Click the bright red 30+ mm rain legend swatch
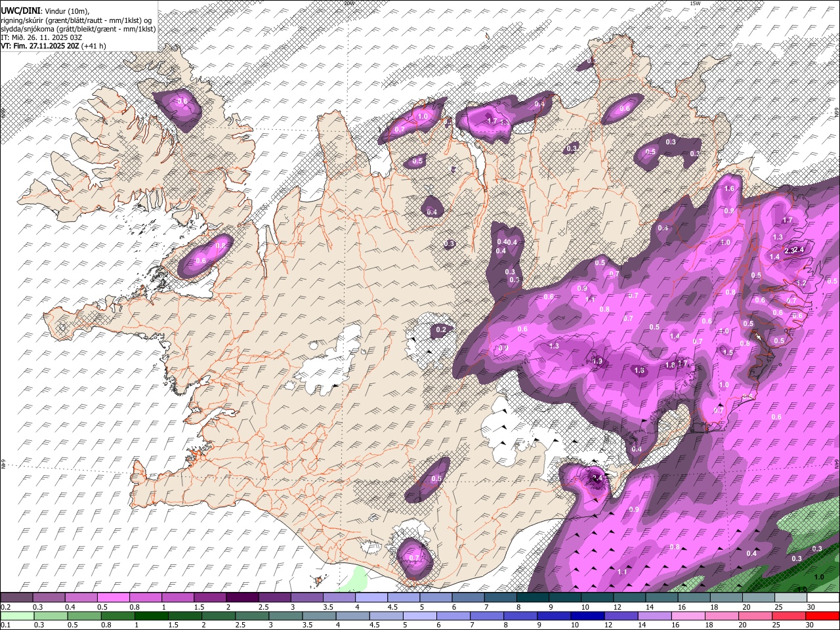The height and width of the screenshot is (630, 840). pos(822,616)
